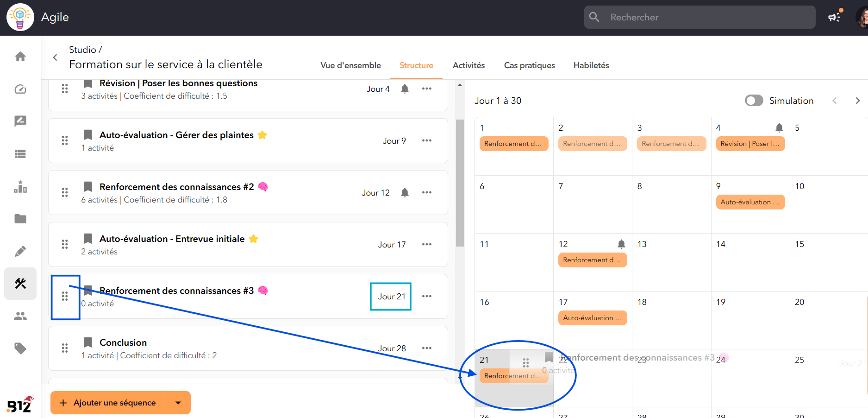Open the feedback message icon in sidebar

(x=20, y=121)
